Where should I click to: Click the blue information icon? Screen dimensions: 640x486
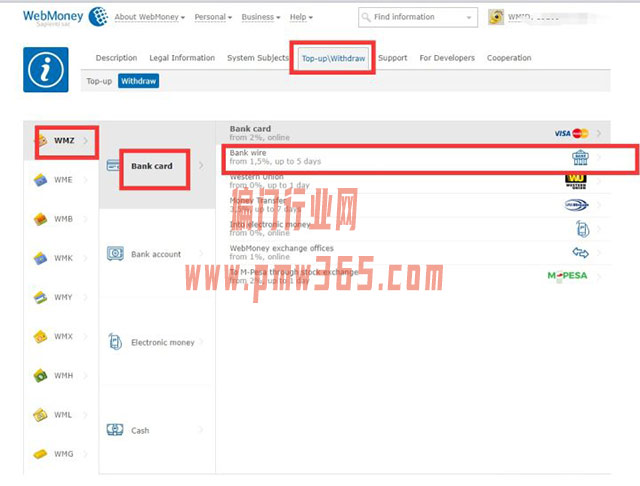(46, 70)
